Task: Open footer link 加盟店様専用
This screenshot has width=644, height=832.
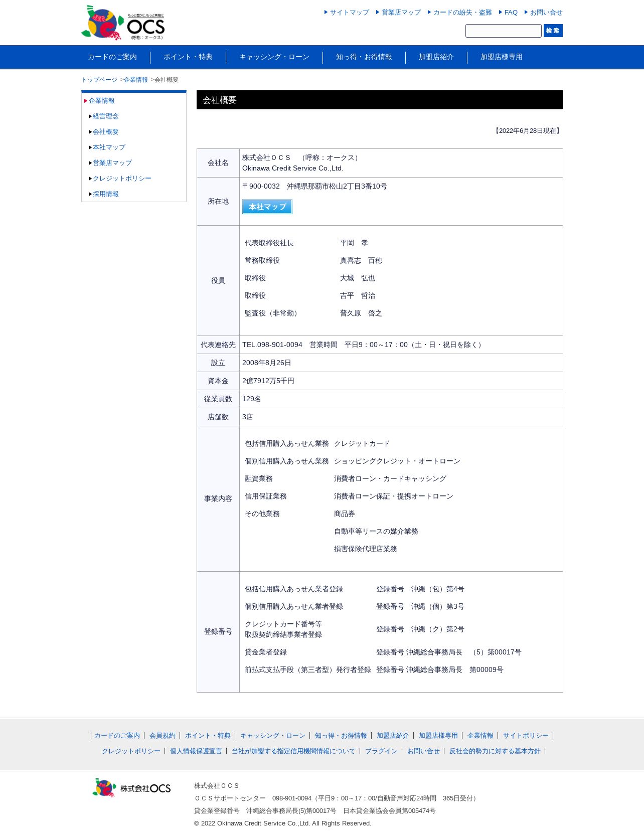Action: coord(438,736)
